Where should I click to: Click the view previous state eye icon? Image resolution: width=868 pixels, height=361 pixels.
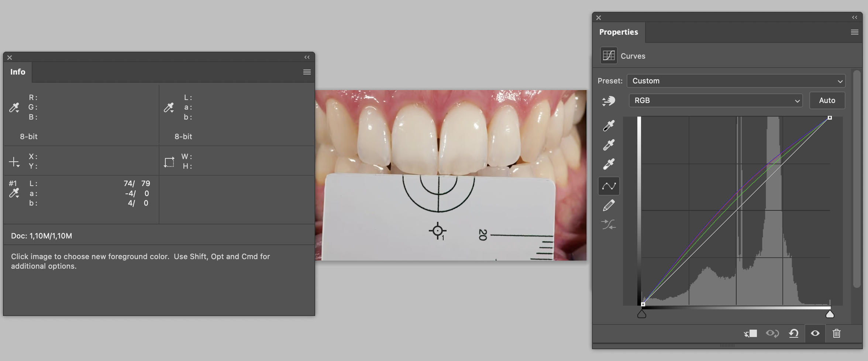[772, 333]
